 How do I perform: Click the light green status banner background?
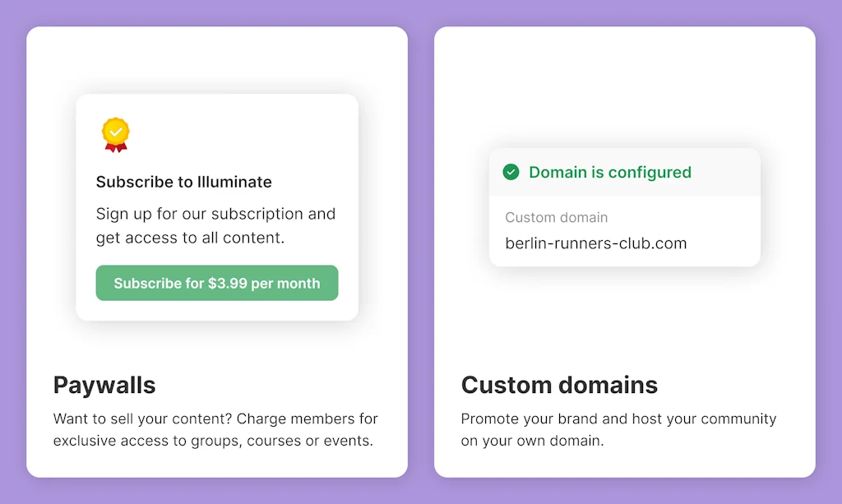(x=724, y=172)
